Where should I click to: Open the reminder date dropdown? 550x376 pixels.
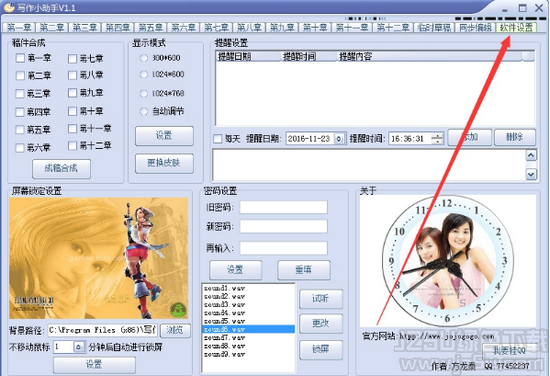coord(339,139)
